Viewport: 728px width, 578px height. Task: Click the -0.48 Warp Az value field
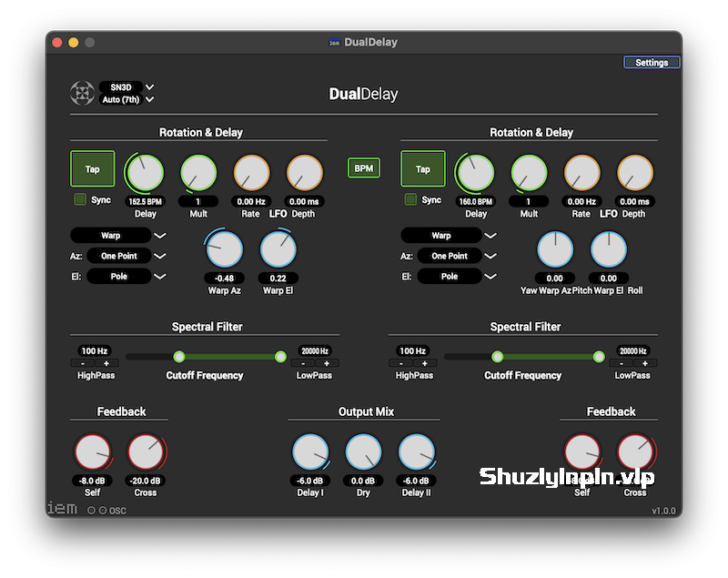[x=224, y=279]
